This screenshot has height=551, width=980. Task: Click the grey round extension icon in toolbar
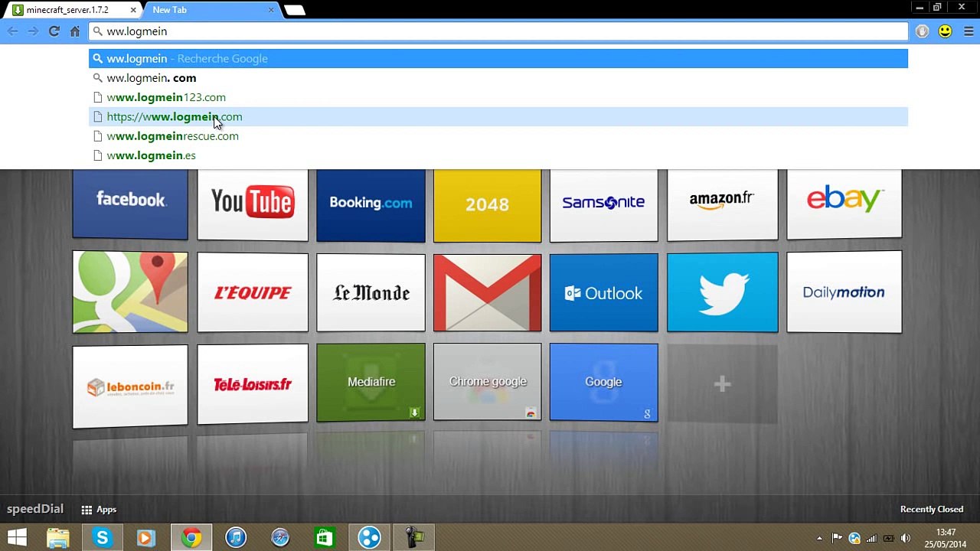[x=922, y=31]
